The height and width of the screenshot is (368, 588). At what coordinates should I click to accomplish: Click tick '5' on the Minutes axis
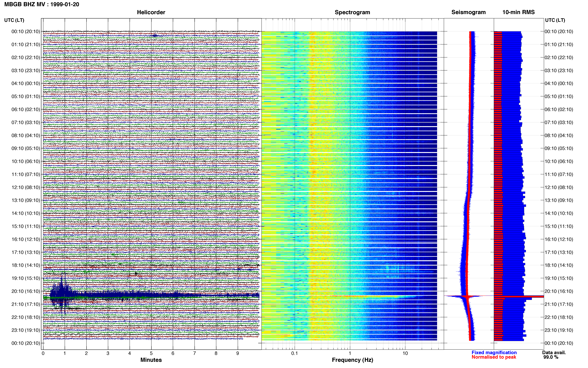point(151,353)
